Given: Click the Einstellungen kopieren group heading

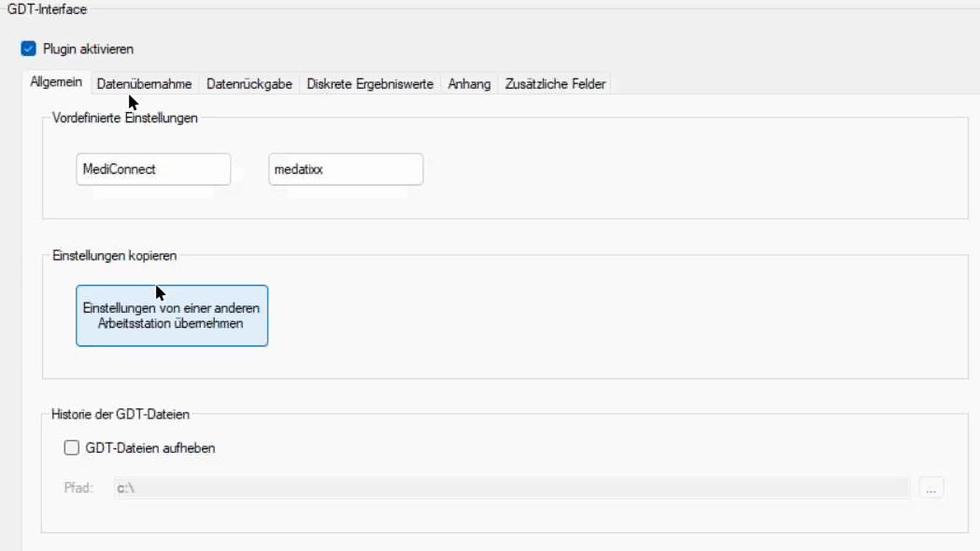Looking at the screenshot, I should (114, 255).
